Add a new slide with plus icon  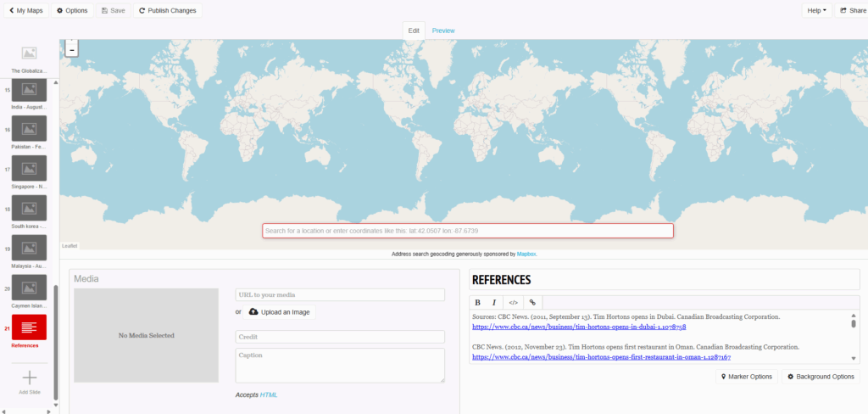click(29, 378)
